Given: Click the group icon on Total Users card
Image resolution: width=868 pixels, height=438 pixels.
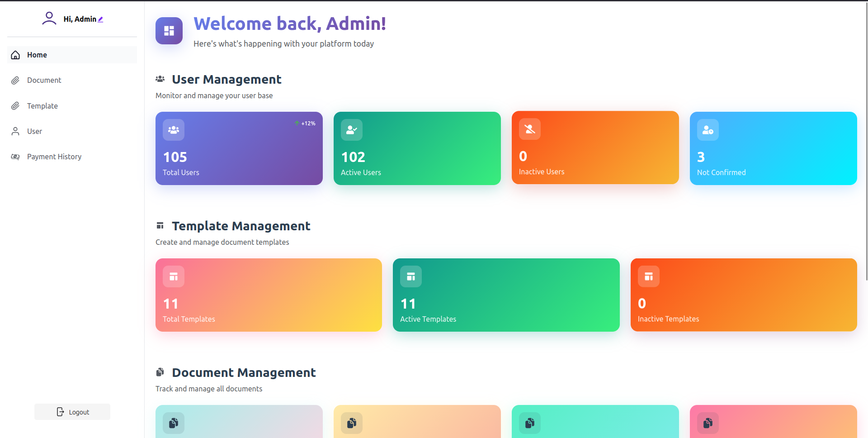Looking at the screenshot, I should (x=174, y=130).
